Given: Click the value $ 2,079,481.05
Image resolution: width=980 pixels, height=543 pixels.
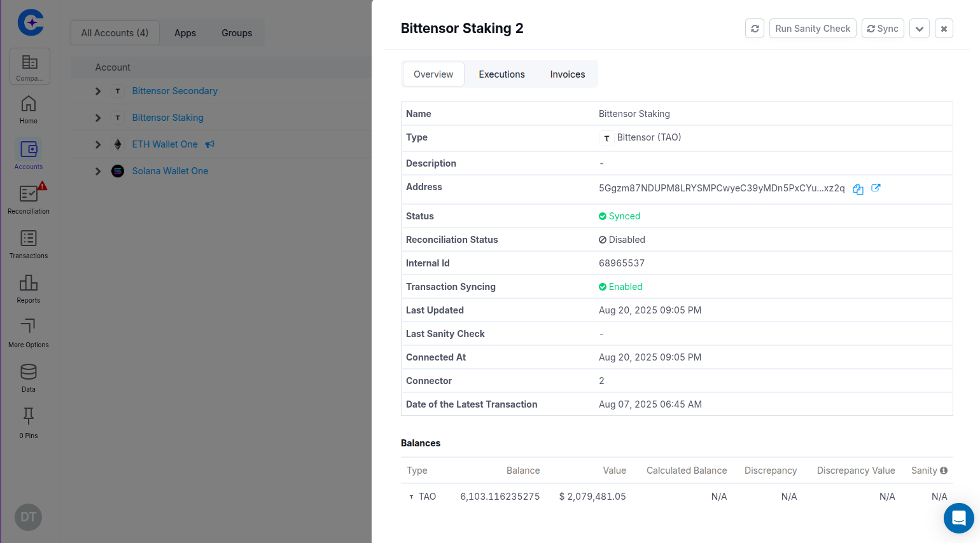Looking at the screenshot, I should tap(592, 497).
